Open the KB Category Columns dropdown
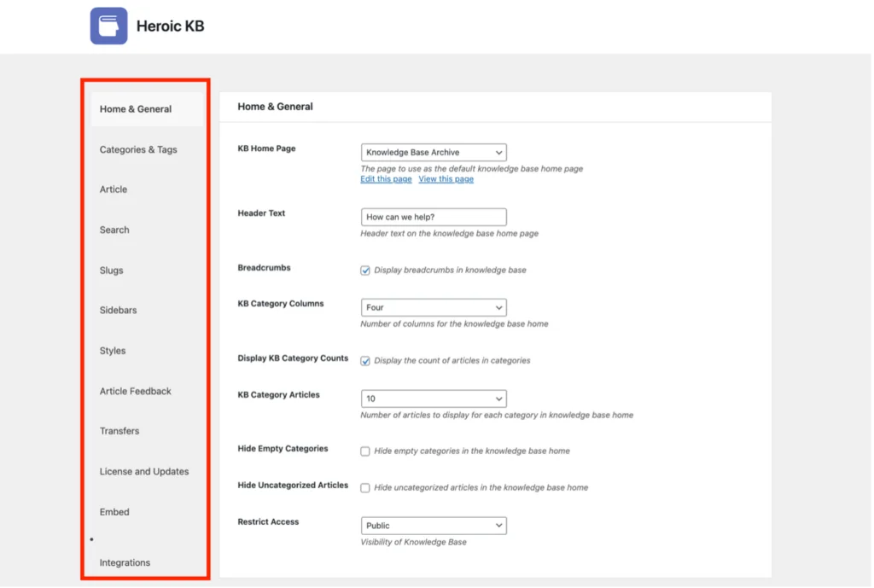 tap(434, 307)
